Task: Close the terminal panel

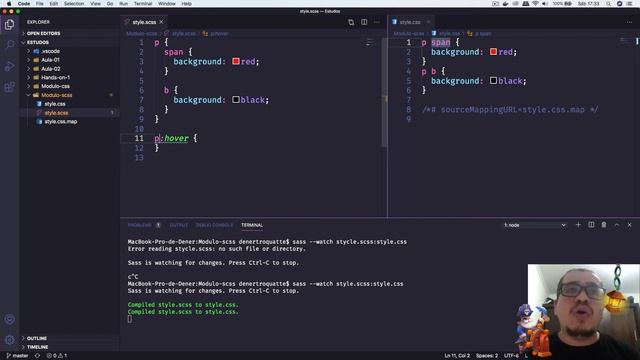Action: point(629,225)
